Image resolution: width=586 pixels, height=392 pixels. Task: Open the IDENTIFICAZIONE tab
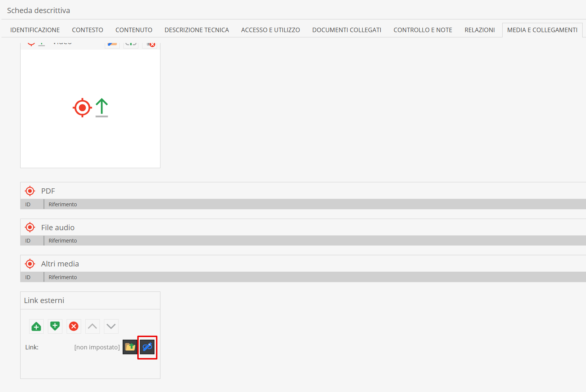tap(35, 30)
